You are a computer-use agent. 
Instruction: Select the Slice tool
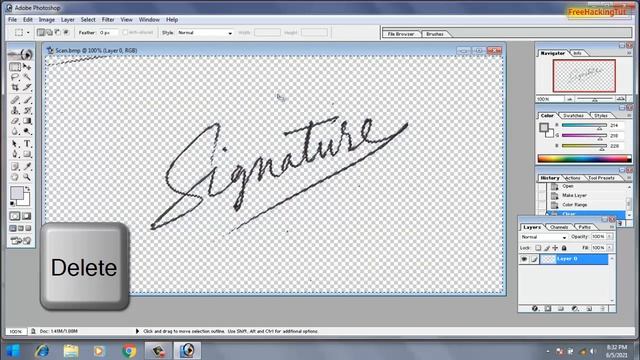pos(27,87)
